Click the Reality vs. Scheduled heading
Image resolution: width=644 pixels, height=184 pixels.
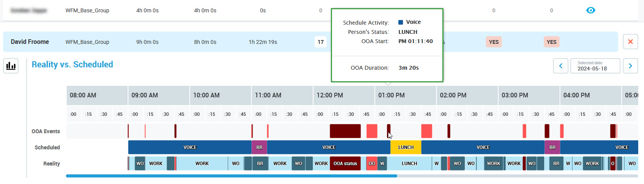(72, 65)
